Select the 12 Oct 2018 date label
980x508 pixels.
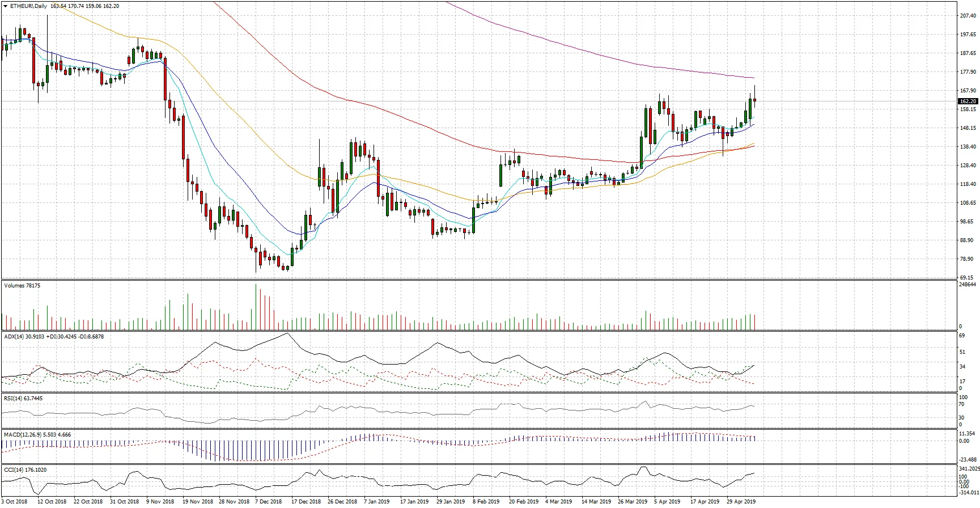52,502
